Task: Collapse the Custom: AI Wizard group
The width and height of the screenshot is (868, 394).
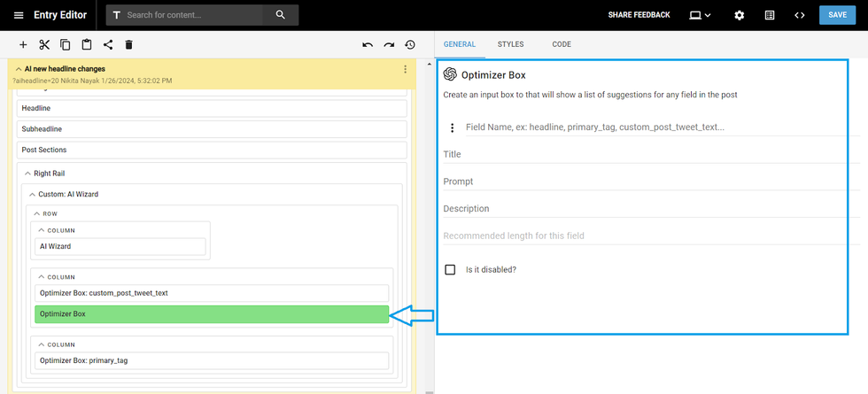Action: (x=32, y=194)
